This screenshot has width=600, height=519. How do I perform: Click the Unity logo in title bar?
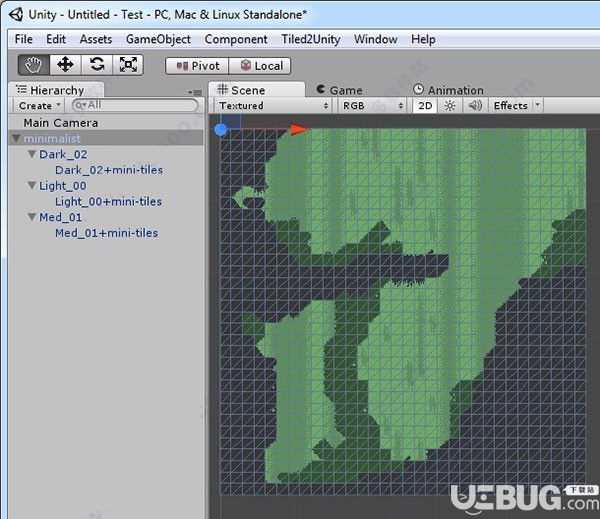pyautogui.click(x=16, y=15)
